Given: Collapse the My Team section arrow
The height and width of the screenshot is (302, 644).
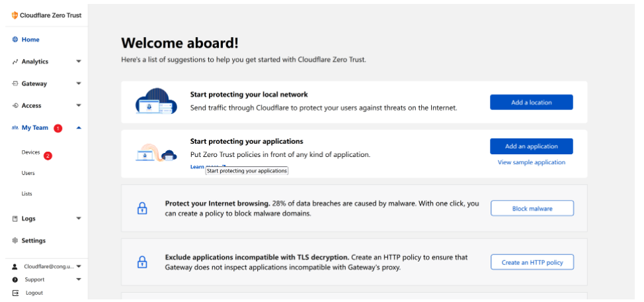Looking at the screenshot, I should 79,128.
